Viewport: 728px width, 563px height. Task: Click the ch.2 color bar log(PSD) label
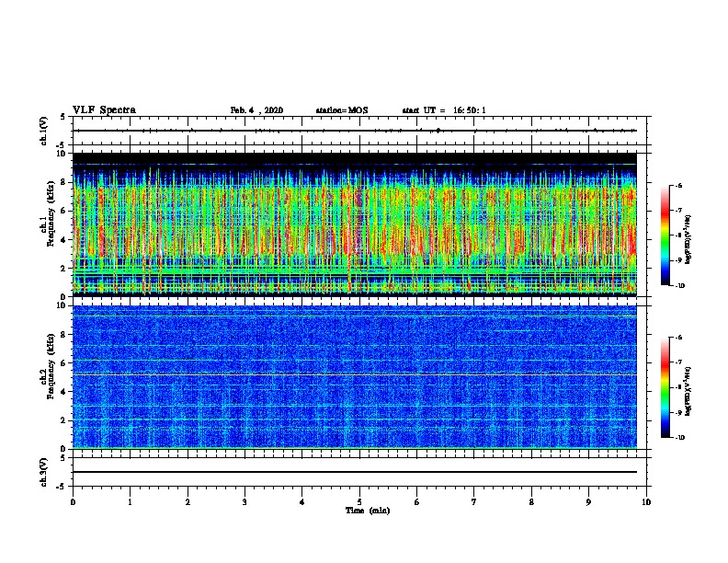tap(688, 391)
